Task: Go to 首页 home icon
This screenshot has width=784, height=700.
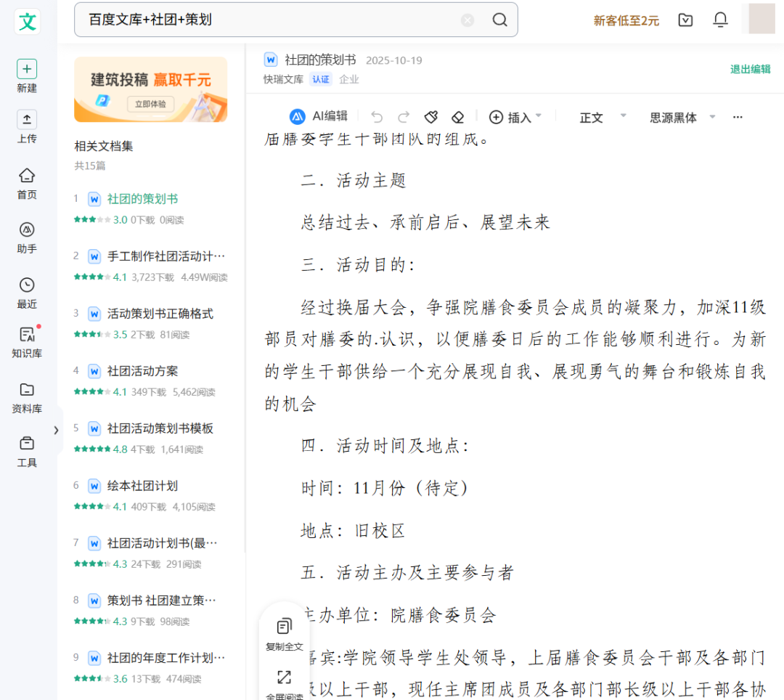Action: 27,176
